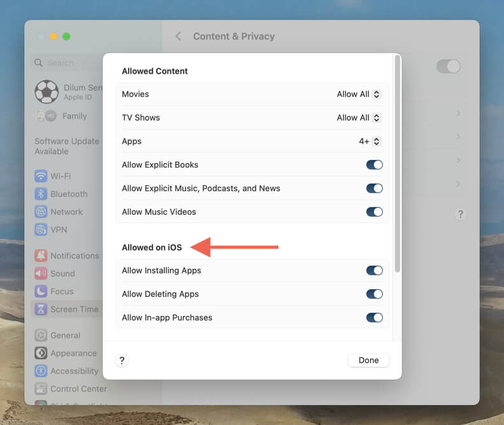This screenshot has height=425, width=504.
Task: Disable Allow Explicit Music, Podcasts, and News
Action: (374, 189)
